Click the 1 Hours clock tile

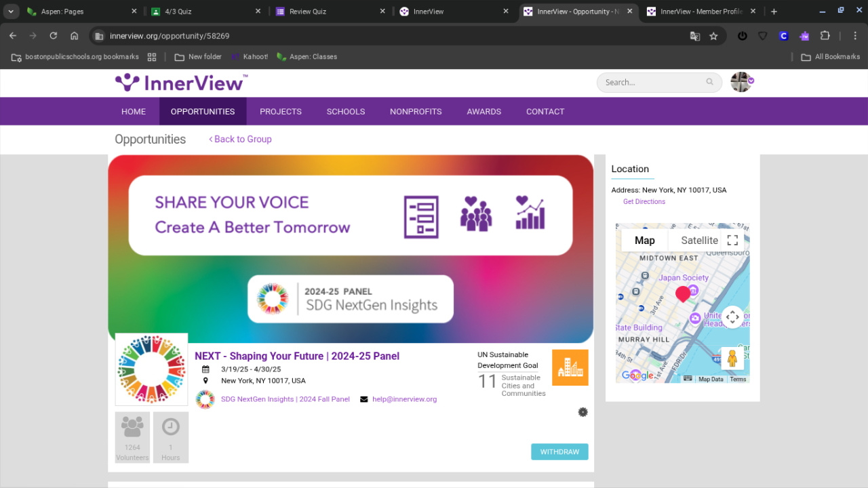[171, 437]
